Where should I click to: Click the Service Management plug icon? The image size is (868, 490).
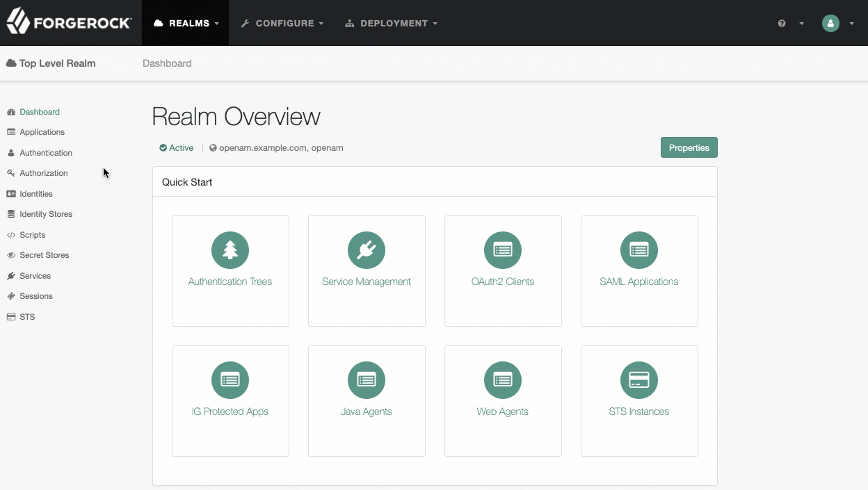pyautogui.click(x=367, y=250)
